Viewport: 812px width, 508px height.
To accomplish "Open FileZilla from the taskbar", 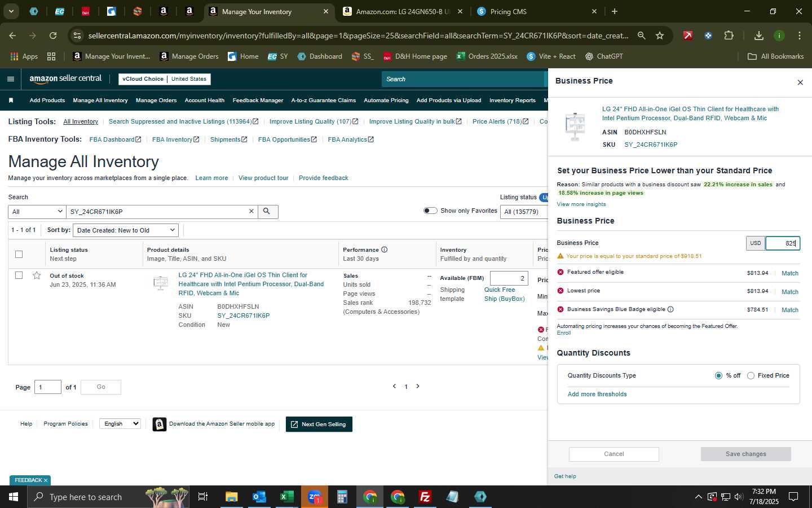I will [425, 497].
